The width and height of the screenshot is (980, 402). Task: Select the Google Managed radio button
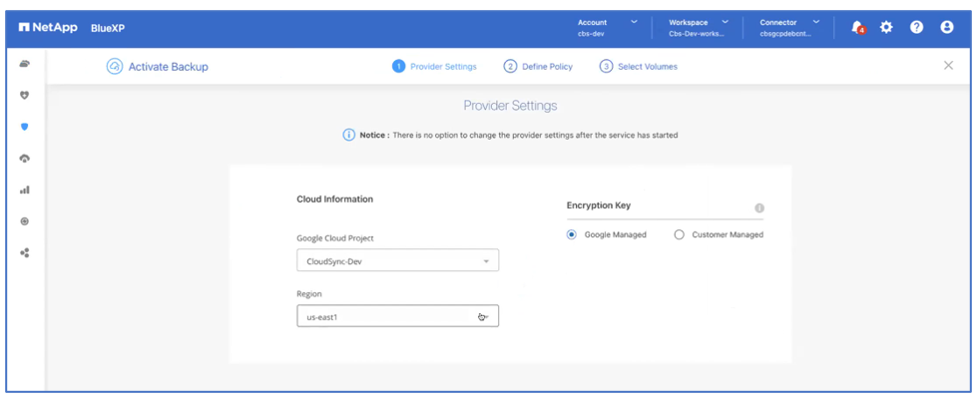[572, 235]
